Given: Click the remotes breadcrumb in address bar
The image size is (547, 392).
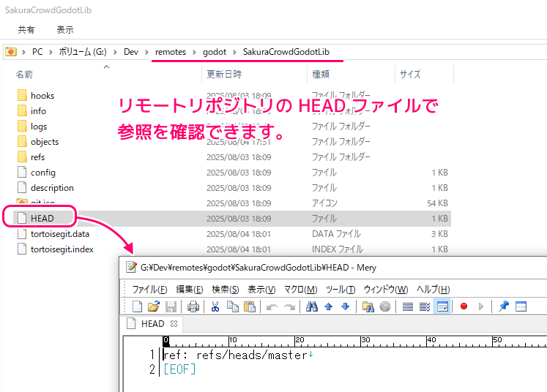Looking at the screenshot, I should click(x=170, y=52).
